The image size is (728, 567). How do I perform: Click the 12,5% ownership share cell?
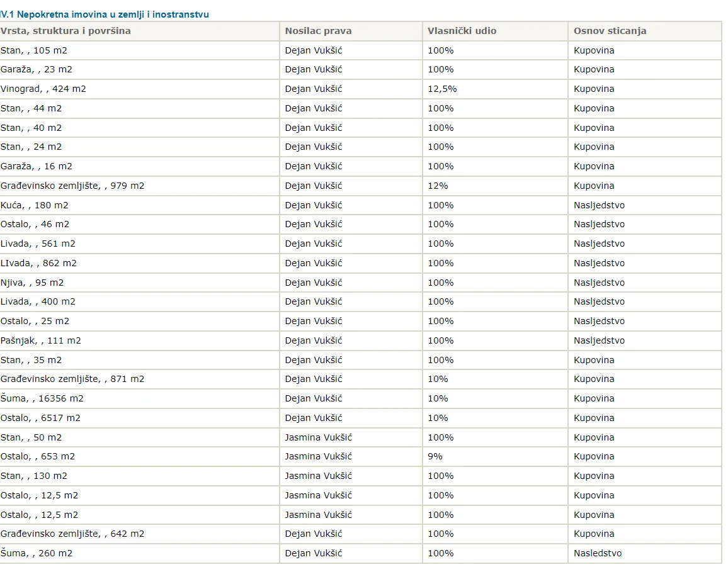(x=495, y=89)
